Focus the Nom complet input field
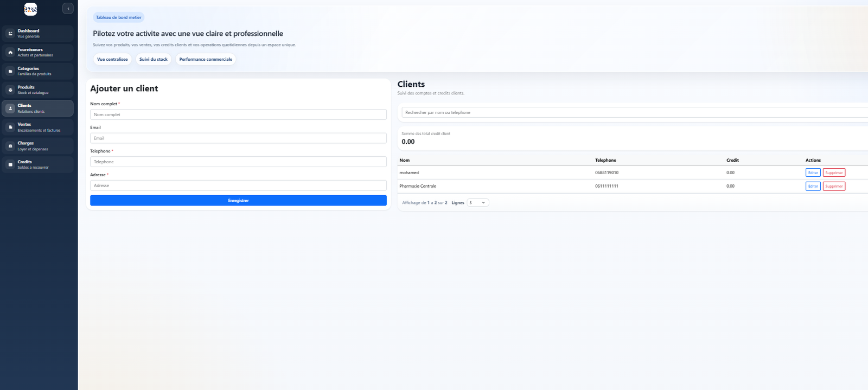 tap(238, 114)
